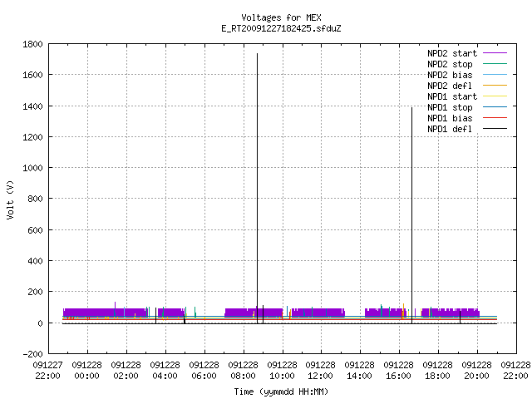Click blue line sample beside NPD1 stop

[495, 107]
